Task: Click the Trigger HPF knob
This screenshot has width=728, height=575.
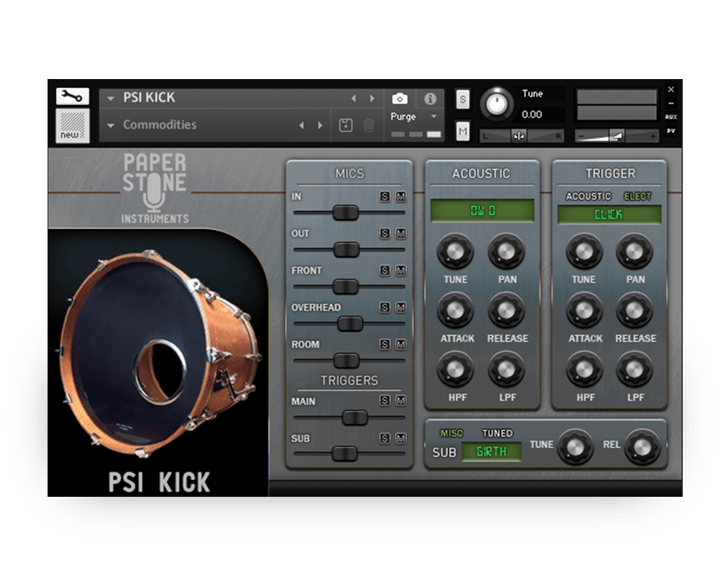Action: pos(584,370)
